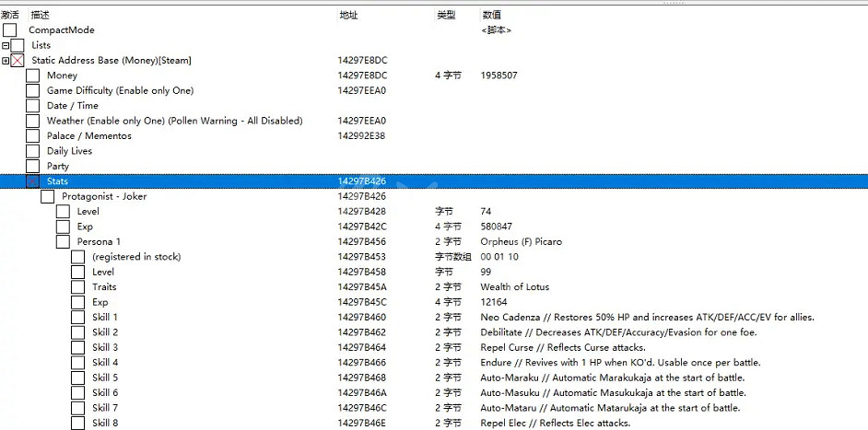This screenshot has height=430, width=868.
Task: Select the Money value 1958507
Action: tap(499, 76)
